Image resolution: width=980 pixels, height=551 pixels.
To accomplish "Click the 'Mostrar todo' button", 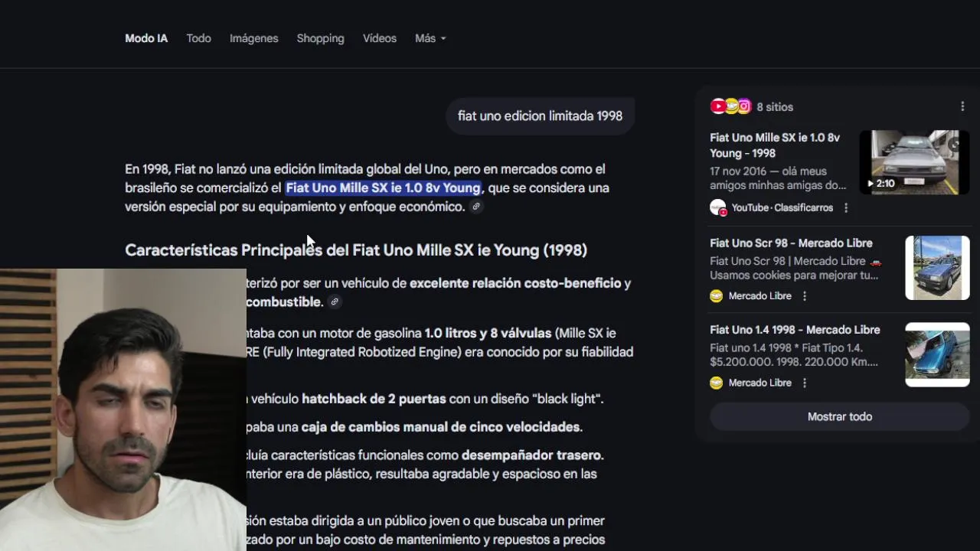I will (840, 417).
